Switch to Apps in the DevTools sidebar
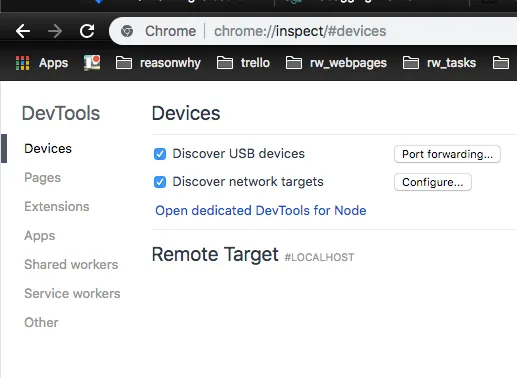517x378 pixels. [40, 236]
